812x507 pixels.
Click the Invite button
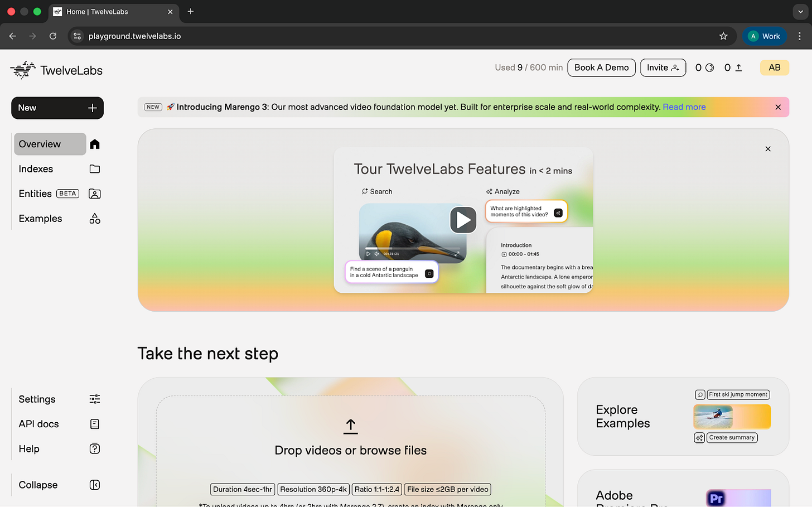click(x=663, y=67)
